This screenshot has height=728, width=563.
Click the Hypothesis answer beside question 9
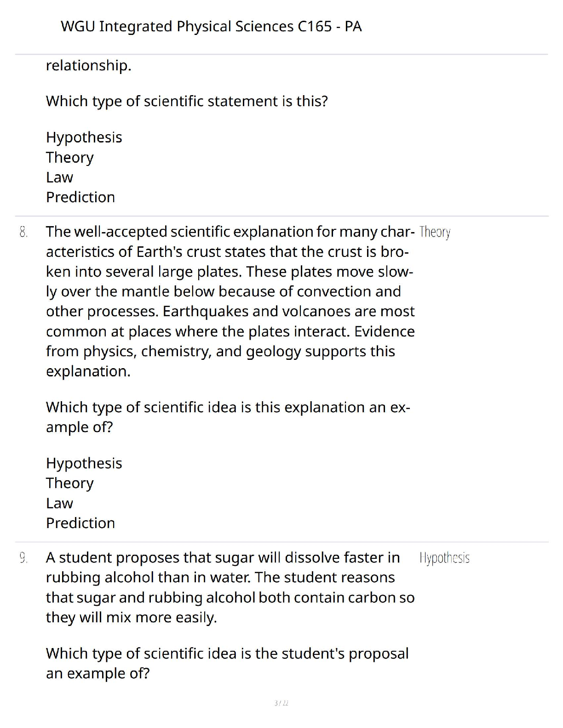(444, 558)
